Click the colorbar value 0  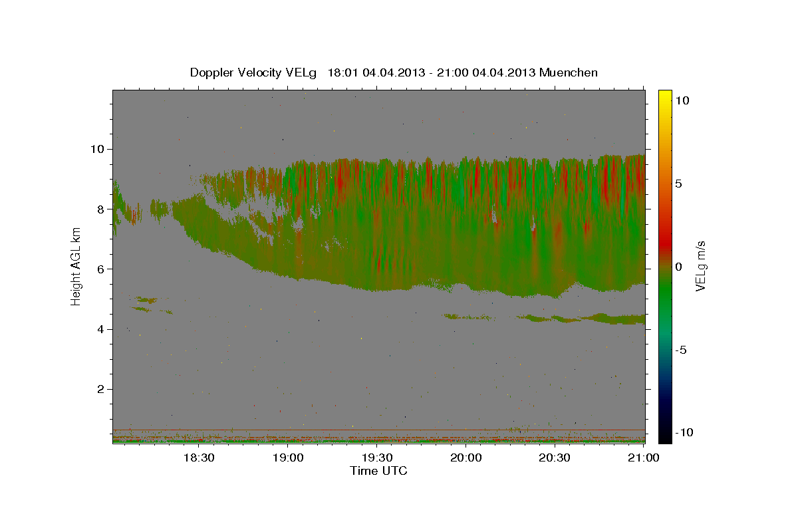[x=680, y=267]
